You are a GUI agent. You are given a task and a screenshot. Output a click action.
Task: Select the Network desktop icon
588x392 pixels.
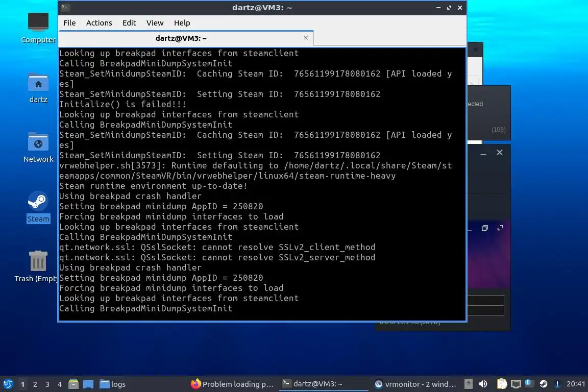38,148
